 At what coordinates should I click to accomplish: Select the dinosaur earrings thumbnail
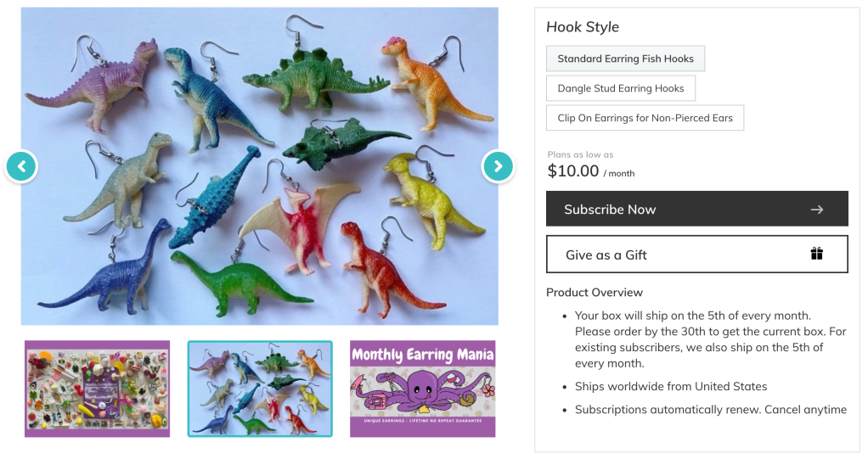point(260,388)
